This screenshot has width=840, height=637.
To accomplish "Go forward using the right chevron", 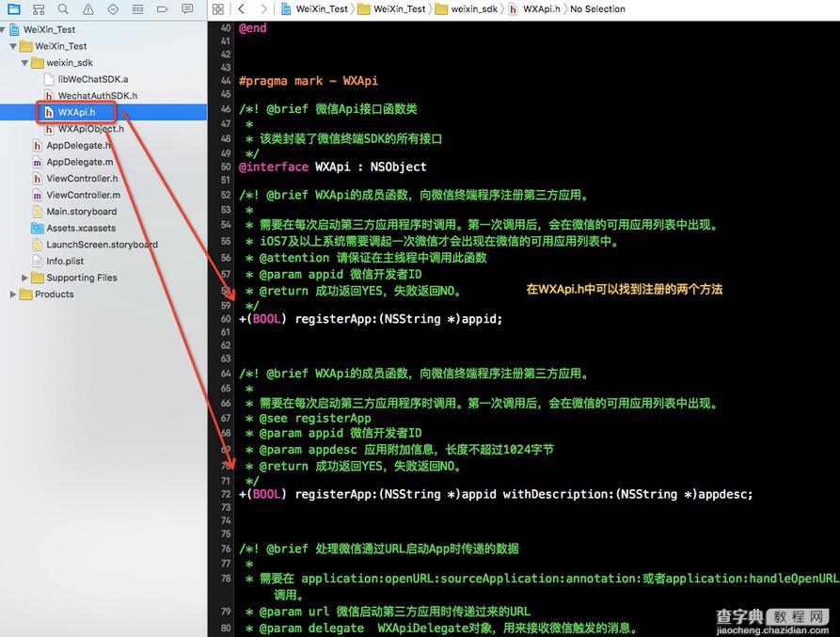I will pos(263,8).
